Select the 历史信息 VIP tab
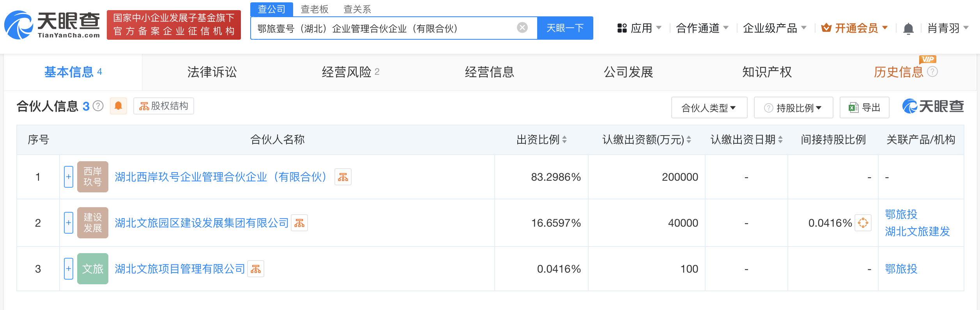The width and height of the screenshot is (980, 310). pos(899,72)
